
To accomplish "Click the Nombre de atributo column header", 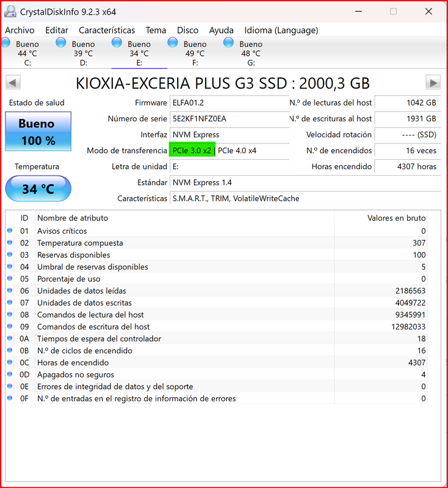I will pyautogui.click(x=184, y=218).
